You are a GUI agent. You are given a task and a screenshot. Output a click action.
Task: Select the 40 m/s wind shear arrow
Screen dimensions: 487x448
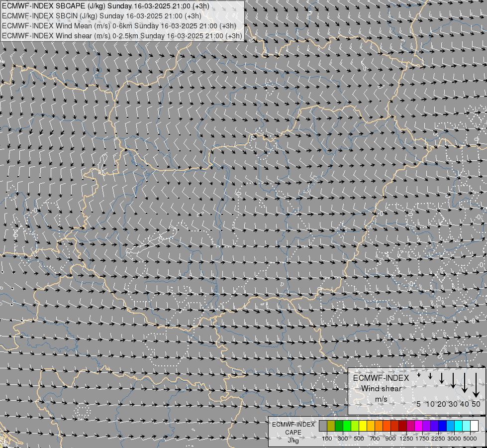464,383
